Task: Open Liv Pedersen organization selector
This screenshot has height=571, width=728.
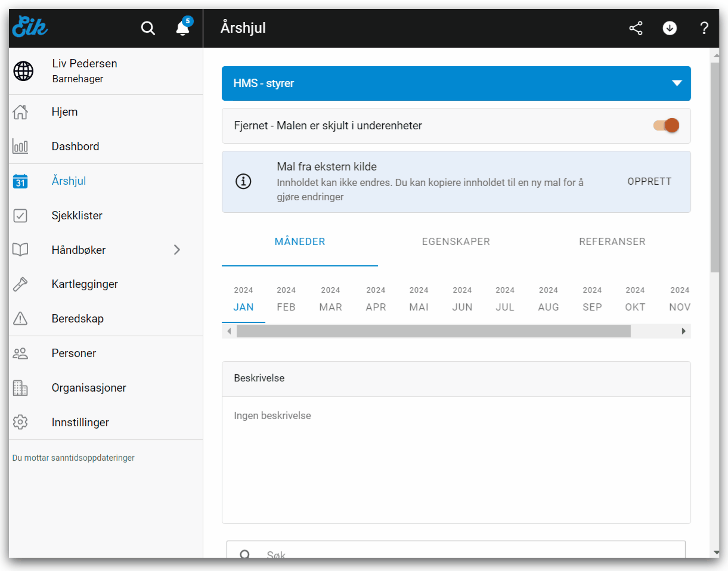Action: click(x=85, y=71)
